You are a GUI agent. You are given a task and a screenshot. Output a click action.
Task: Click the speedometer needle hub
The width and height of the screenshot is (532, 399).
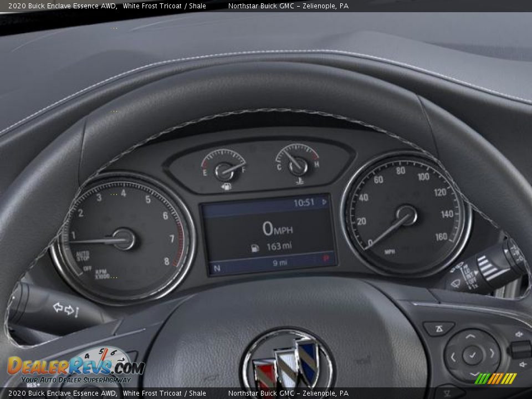[x=406, y=216]
